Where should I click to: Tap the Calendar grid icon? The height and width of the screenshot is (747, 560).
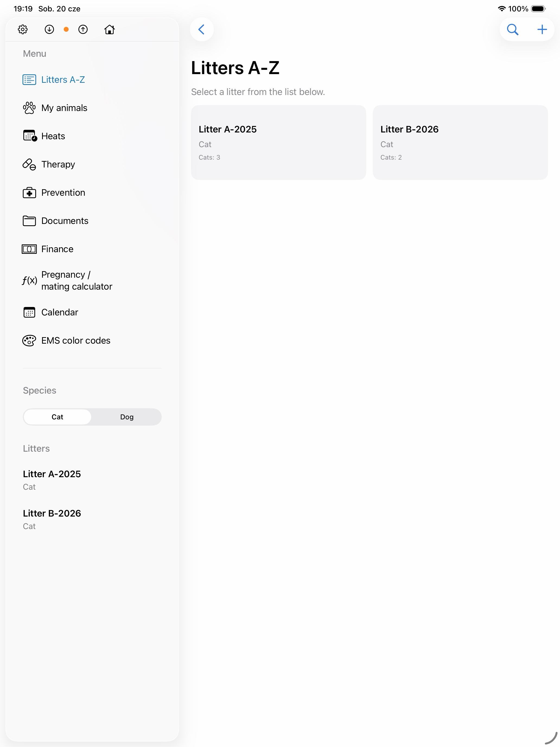pos(29,312)
